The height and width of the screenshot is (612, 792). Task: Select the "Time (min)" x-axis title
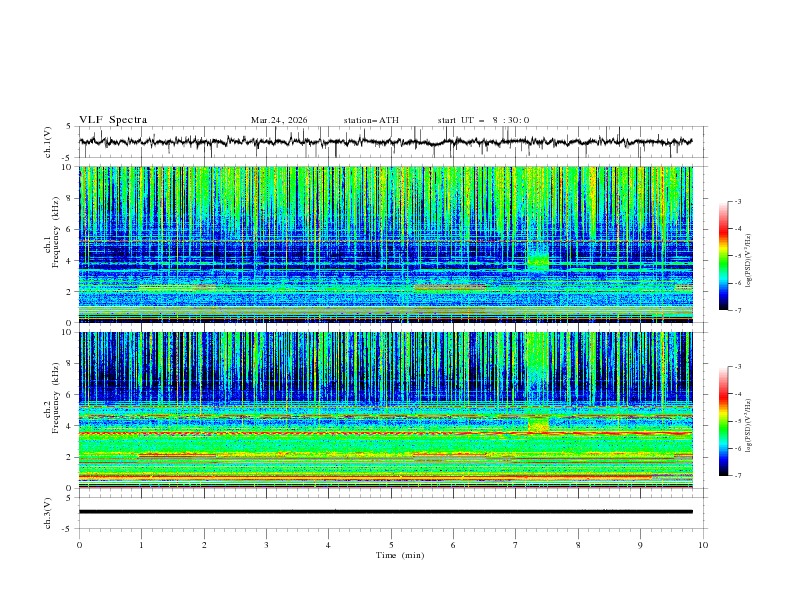(400, 555)
